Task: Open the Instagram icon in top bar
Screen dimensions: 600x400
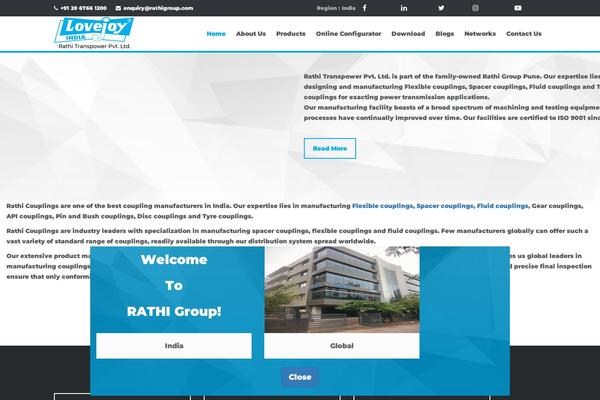Action: [475, 8]
